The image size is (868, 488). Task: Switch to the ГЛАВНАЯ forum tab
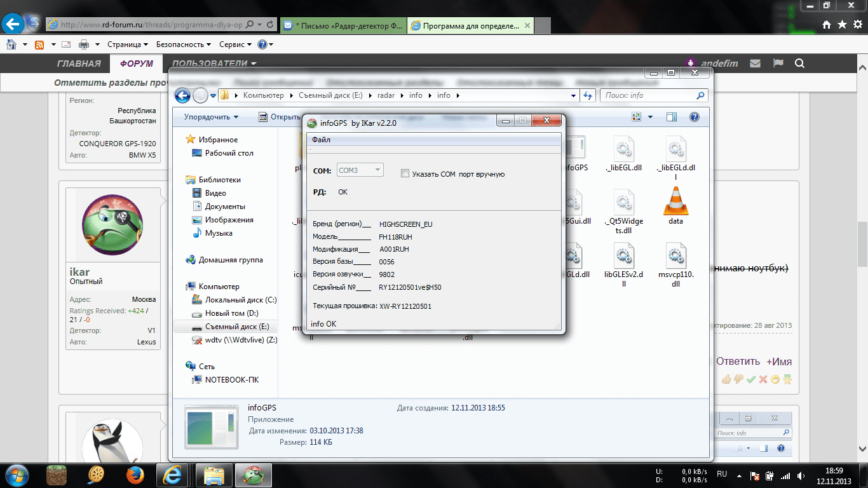79,64
